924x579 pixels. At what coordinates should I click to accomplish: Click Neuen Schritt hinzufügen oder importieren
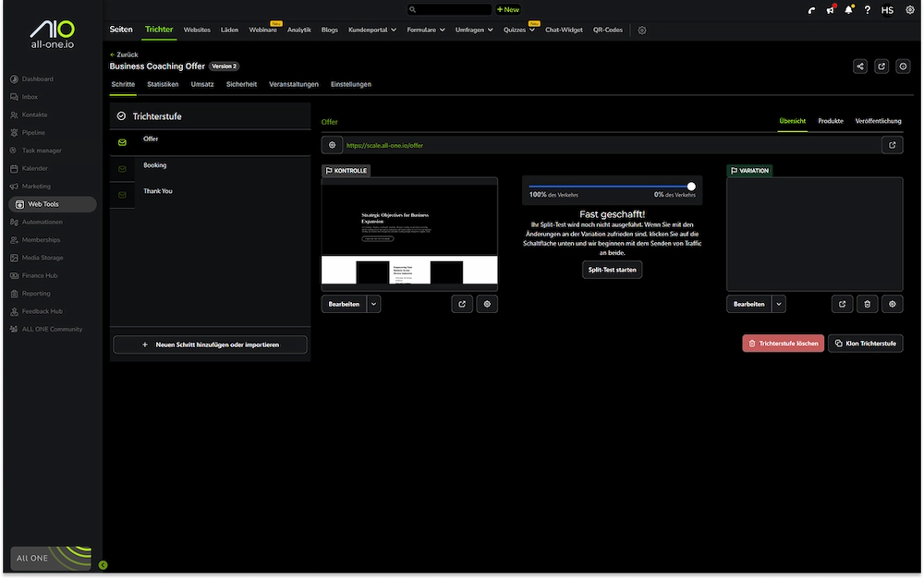(x=211, y=345)
